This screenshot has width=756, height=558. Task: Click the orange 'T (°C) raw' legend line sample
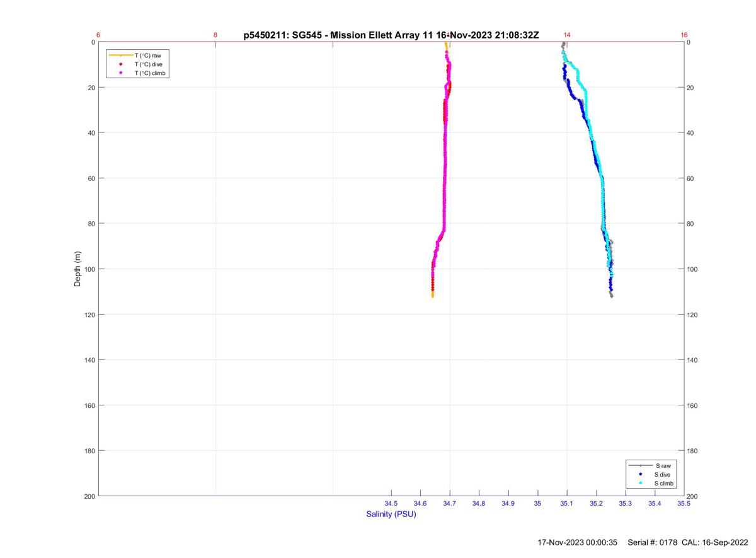pos(120,55)
